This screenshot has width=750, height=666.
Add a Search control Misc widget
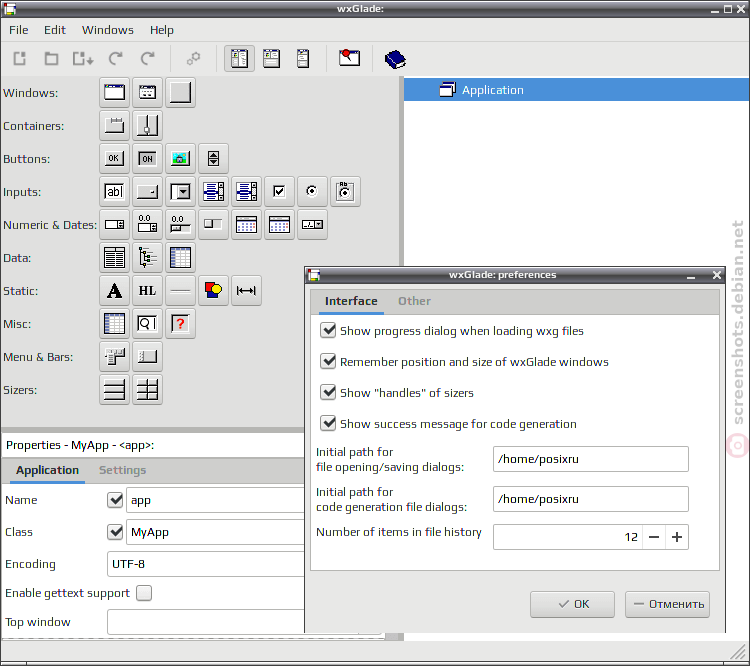[147, 323]
